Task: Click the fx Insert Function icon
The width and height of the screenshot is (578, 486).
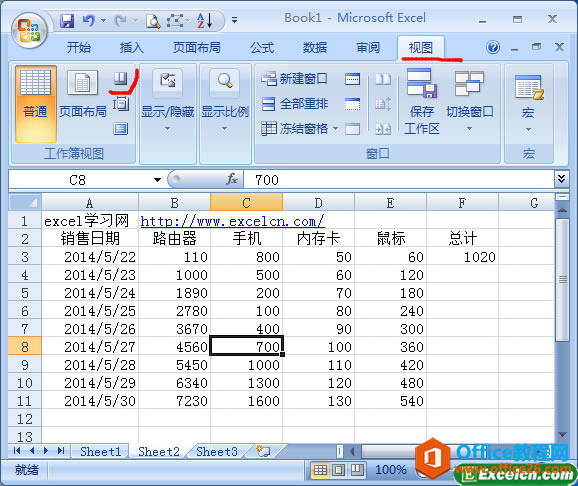Action: (232, 180)
